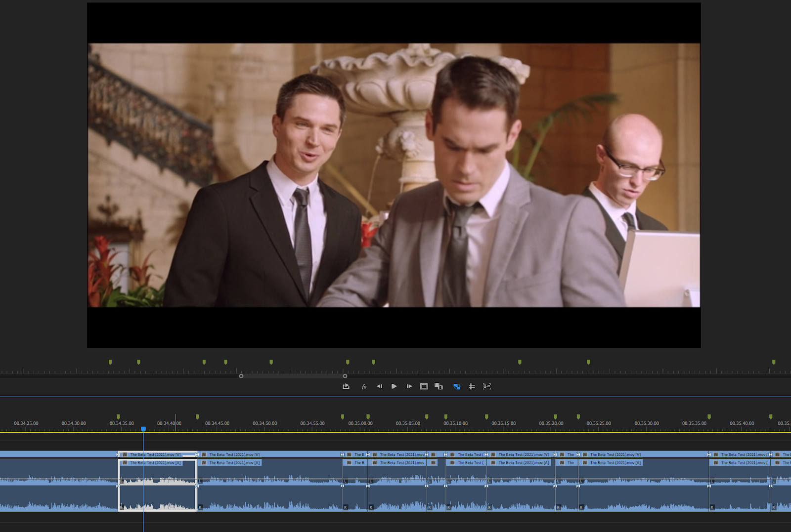Select the video clip starting just before 00:35:15:00
Viewport: 791px width, 532px height.
(x=521, y=454)
